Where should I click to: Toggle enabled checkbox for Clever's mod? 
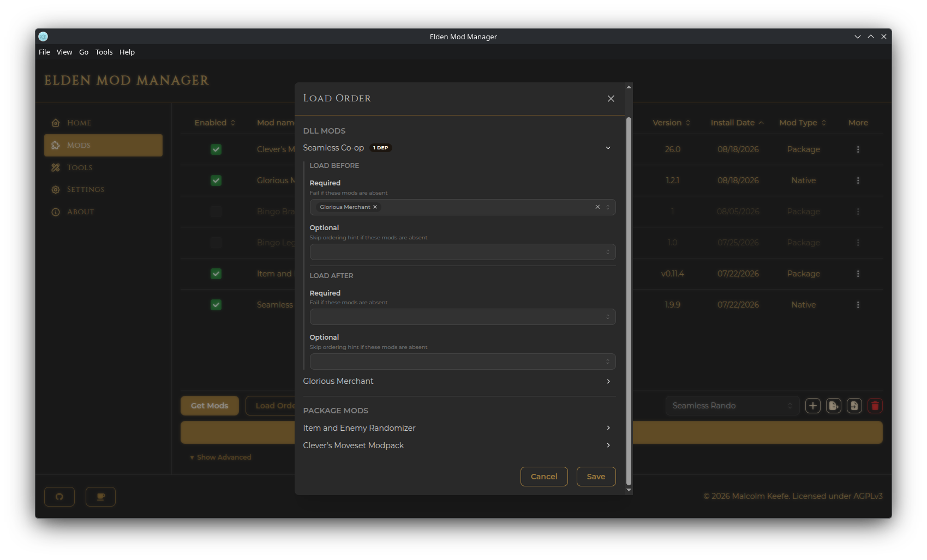coord(216,149)
